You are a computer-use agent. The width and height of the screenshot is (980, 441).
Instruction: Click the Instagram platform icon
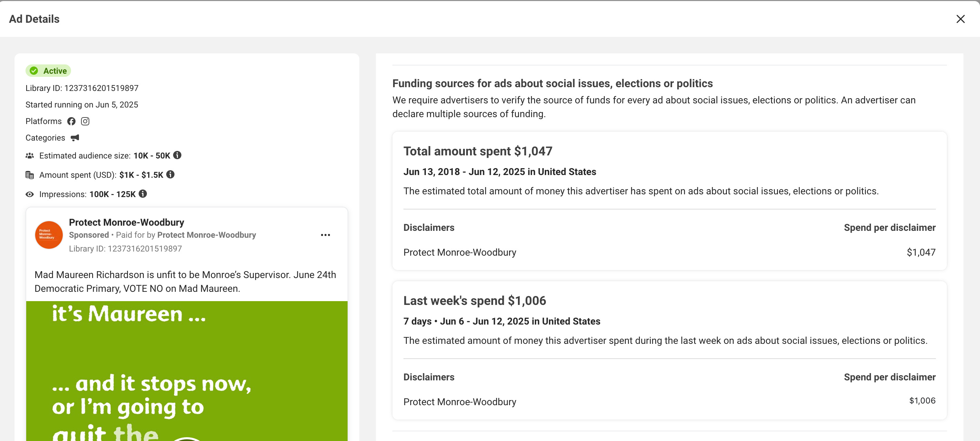[x=85, y=121]
